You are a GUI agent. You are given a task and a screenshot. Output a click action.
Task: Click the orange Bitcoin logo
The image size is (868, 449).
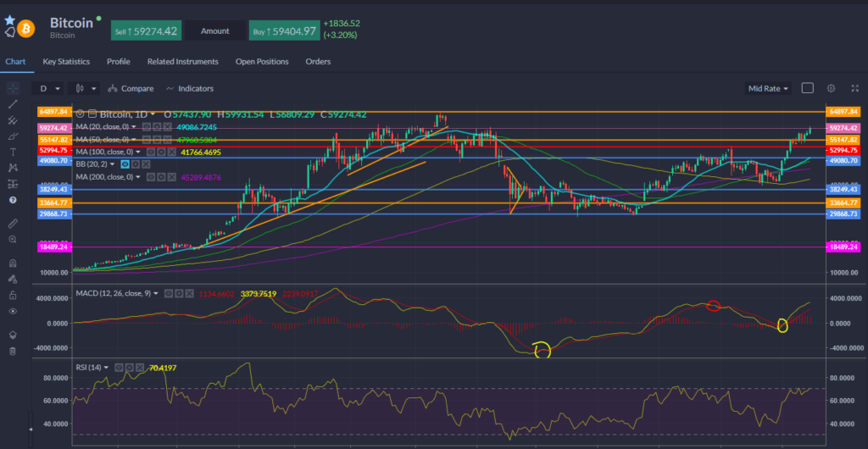tap(26, 28)
